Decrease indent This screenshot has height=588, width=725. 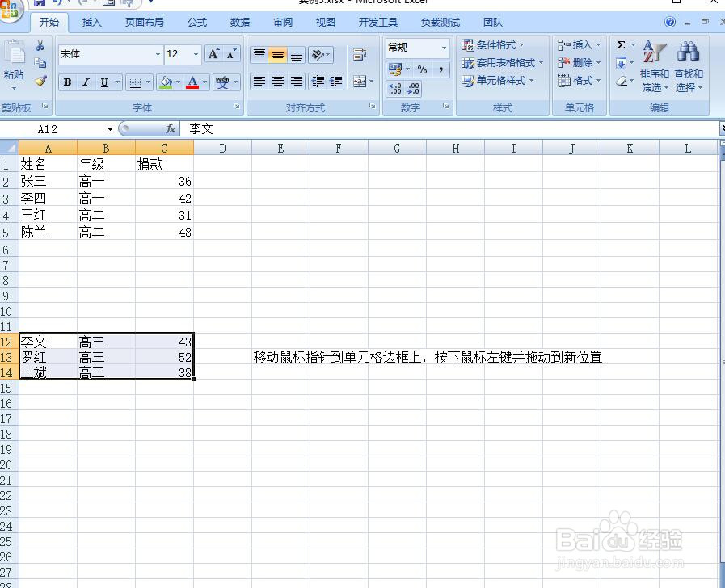click(318, 82)
